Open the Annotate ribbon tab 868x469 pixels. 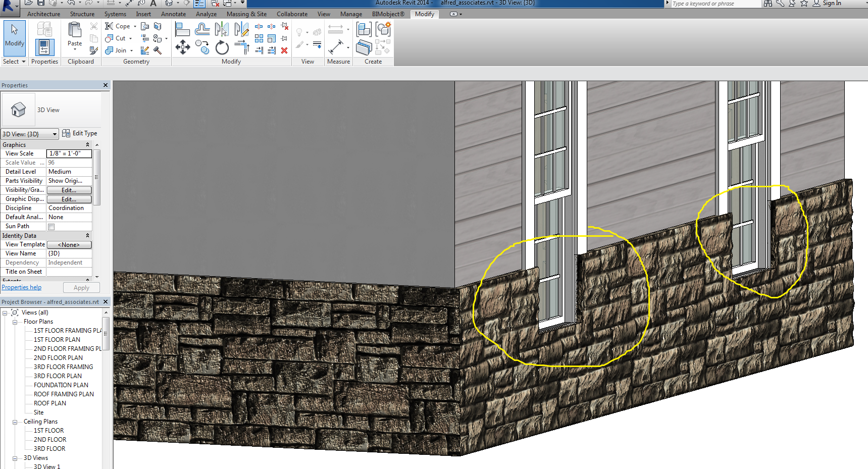coord(173,14)
